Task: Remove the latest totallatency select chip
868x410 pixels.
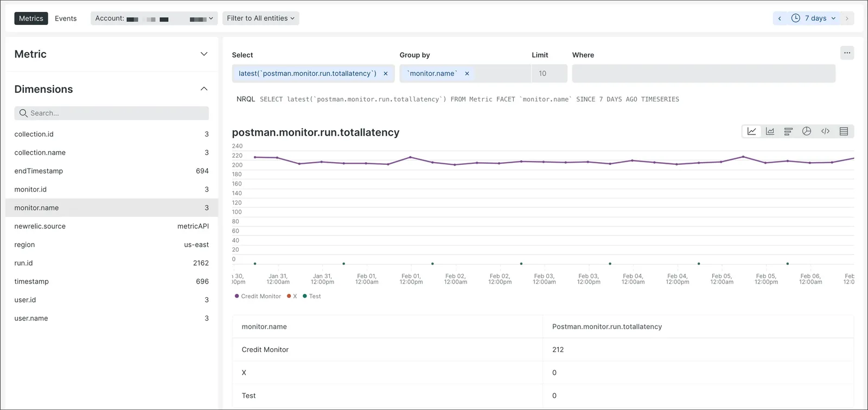Action: (x=386, y=74)
